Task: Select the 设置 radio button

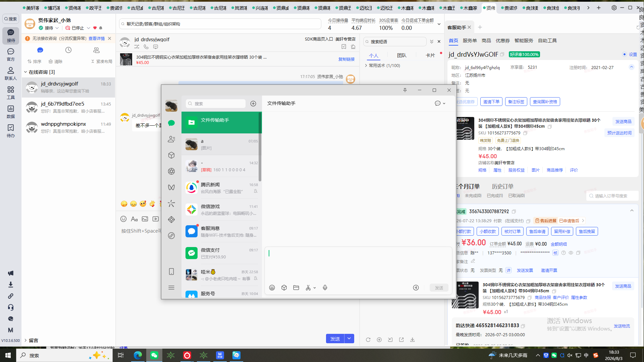Action: 625,54
